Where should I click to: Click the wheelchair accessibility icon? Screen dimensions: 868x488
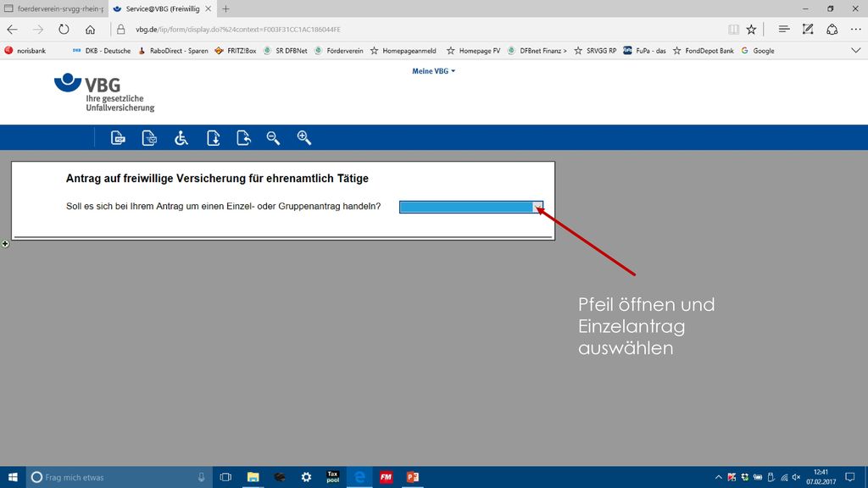tap(181, 138)
